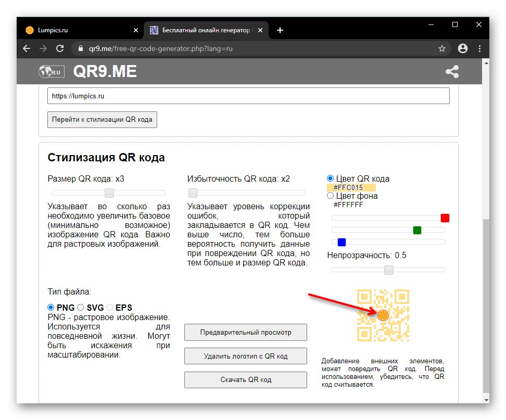Open the Chrome profile avatar icon
Viewport: 506px width, 420px height.
(463, 49)
